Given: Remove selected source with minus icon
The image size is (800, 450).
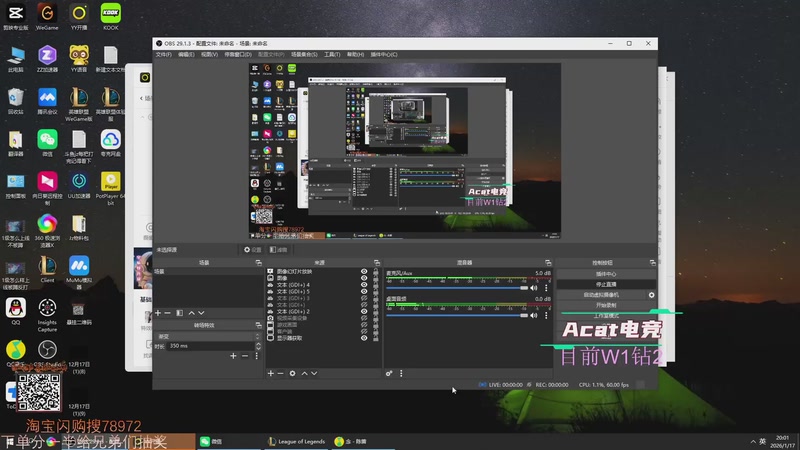Looking at the screenshot, I should tap(281, 373).
